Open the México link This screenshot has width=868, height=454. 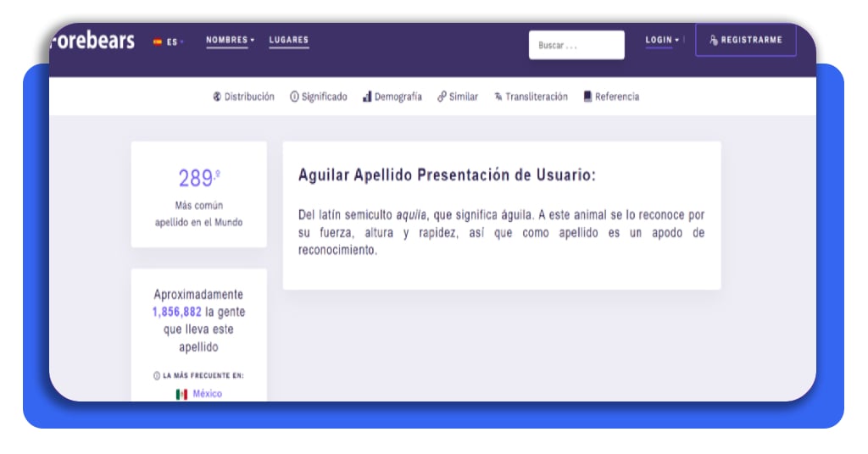tap(207, 394)
